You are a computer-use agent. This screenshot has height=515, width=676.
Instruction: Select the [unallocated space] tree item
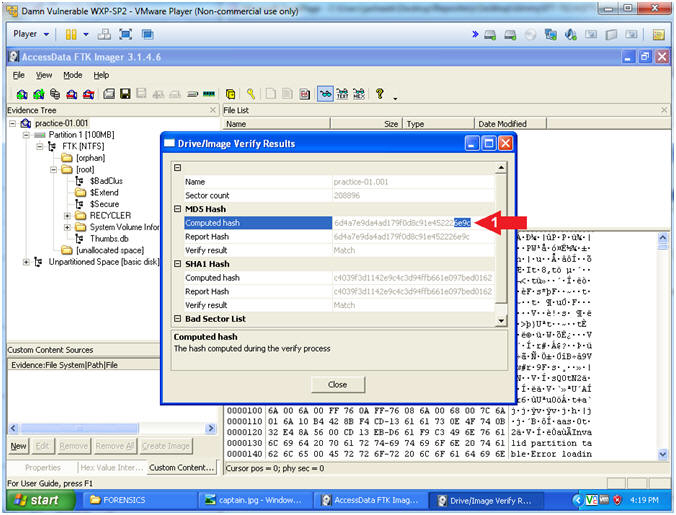coord(110,250)
